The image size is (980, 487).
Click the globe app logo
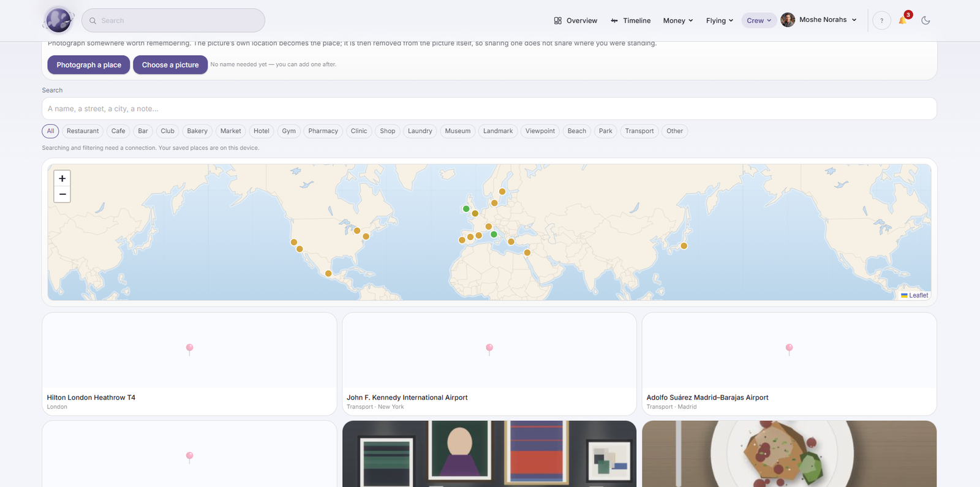[x=59, y=20]
